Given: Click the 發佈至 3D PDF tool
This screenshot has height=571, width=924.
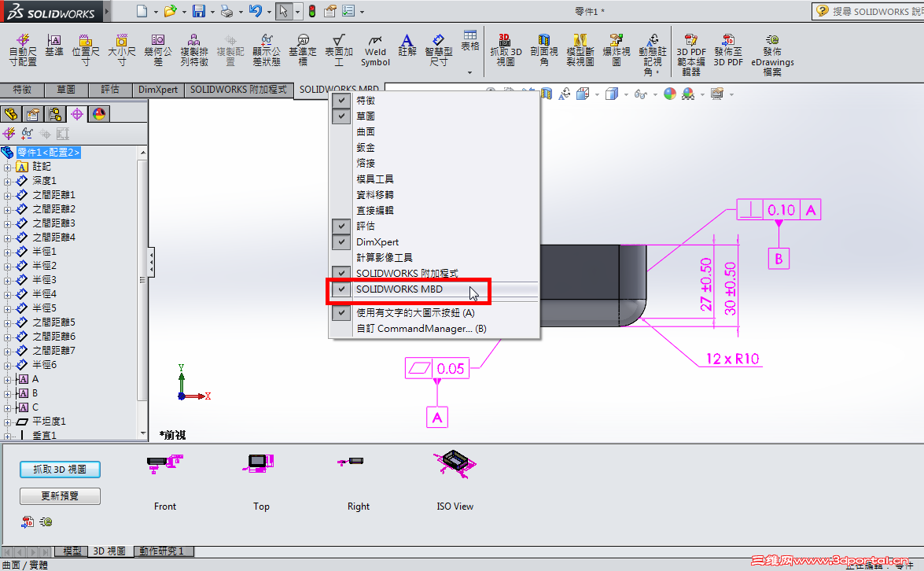Looking at the screenshot, I should click(728, 50).
